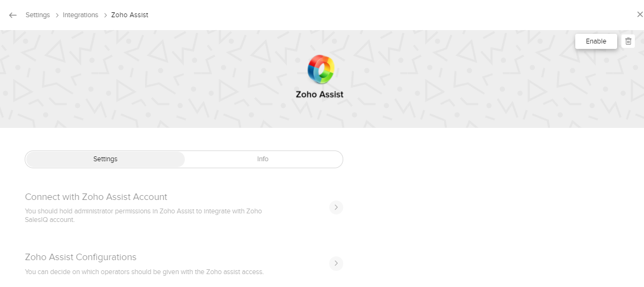Expand the Zoho Assist Configurations chevron

click(x=336, y=263)
